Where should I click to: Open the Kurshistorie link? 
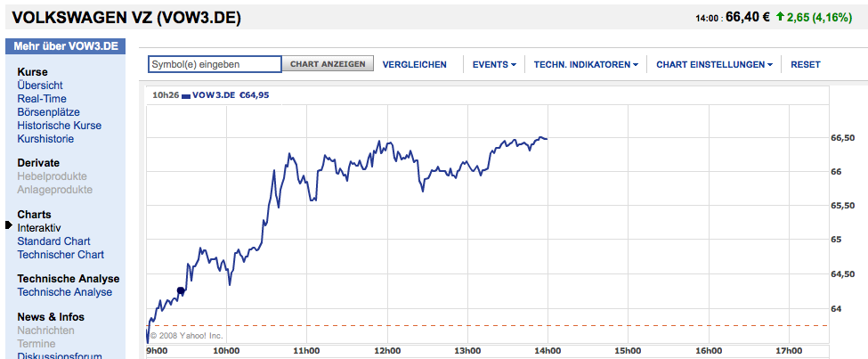tap(45, 138)
